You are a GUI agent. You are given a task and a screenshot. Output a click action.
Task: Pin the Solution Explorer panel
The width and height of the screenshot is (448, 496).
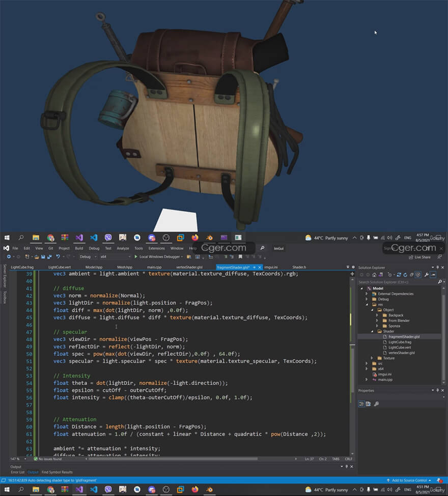438,268
